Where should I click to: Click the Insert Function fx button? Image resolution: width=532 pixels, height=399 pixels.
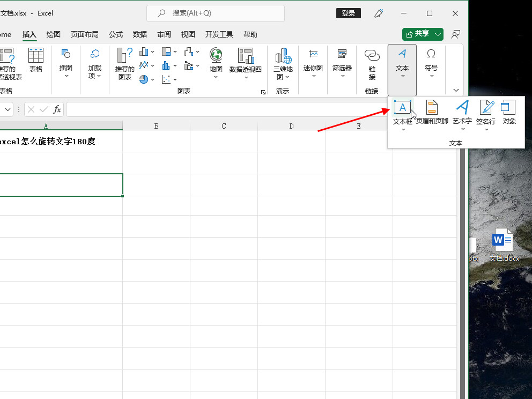[57, 109]
